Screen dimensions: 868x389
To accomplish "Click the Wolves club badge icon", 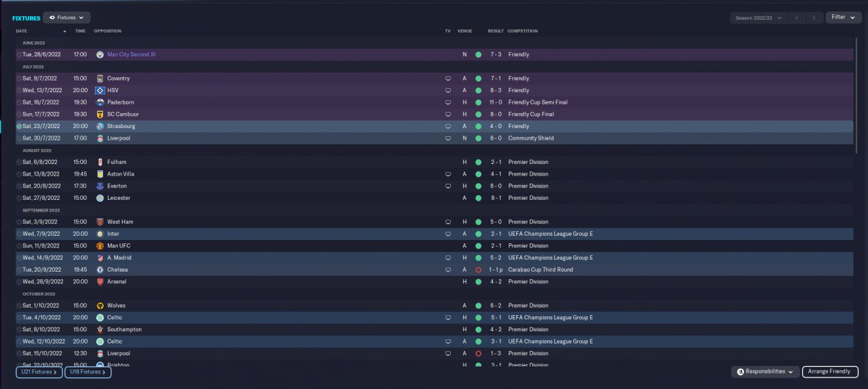I will tap(100, 306).
